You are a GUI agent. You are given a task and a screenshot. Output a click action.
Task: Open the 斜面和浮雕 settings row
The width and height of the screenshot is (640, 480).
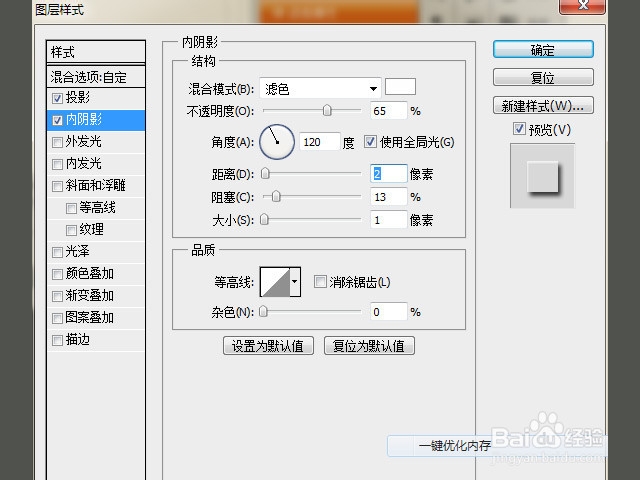click(96, 186)
